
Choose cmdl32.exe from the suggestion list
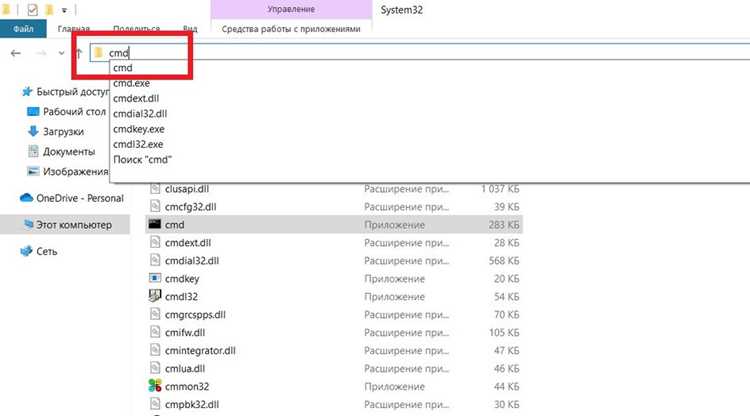point(138,144)
